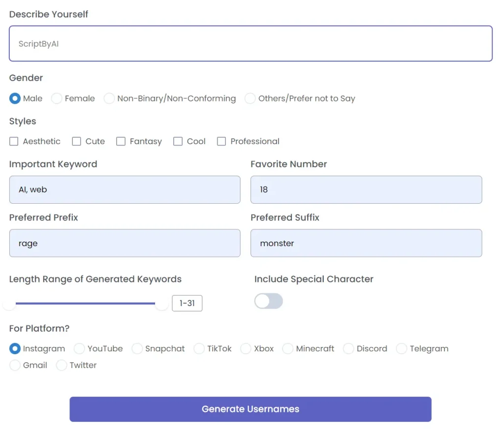
Task: Pick TikTok for platform
Action: pyautogui.click(x=199, y=348)
